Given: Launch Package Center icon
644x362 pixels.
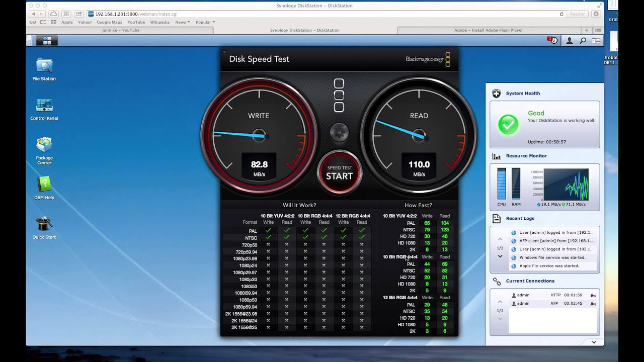Looking at the screenshot, I should click(x=44, y=150).
